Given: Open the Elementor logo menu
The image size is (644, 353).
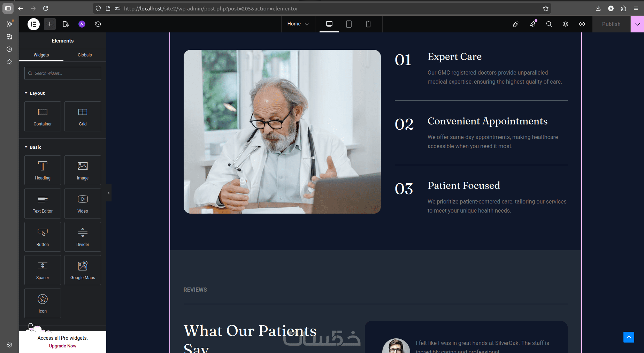Looking at the screenshot, I should [33, 24].
